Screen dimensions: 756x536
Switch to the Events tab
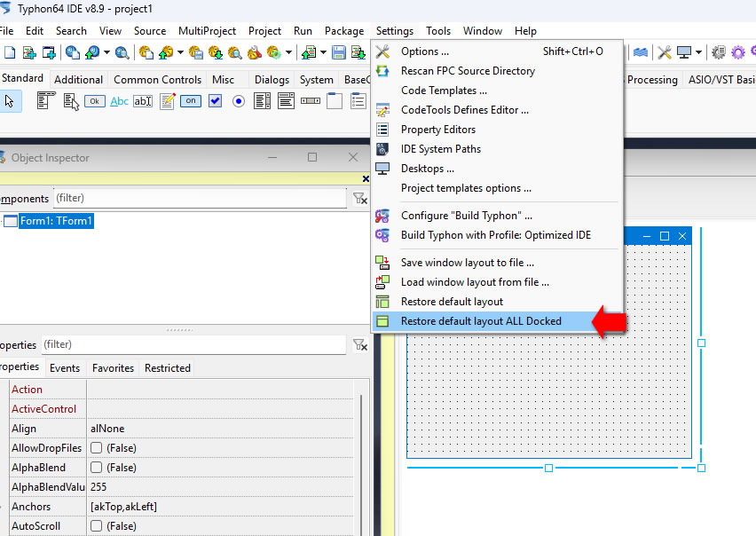(65, 368)
